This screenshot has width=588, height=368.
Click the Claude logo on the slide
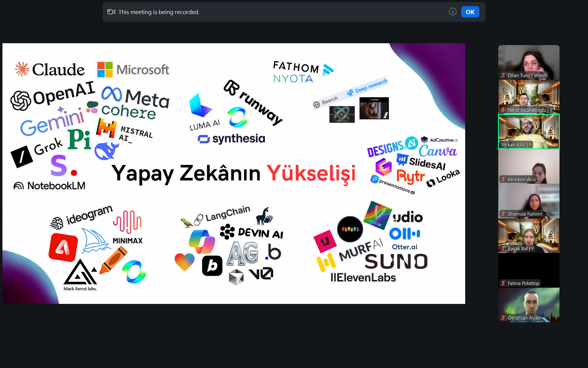50,70
